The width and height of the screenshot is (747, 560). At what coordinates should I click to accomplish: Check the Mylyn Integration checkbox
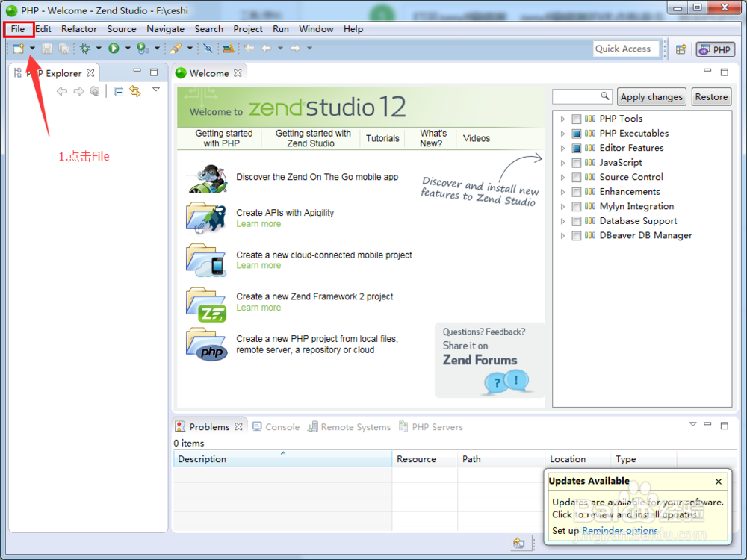(577, 207)
